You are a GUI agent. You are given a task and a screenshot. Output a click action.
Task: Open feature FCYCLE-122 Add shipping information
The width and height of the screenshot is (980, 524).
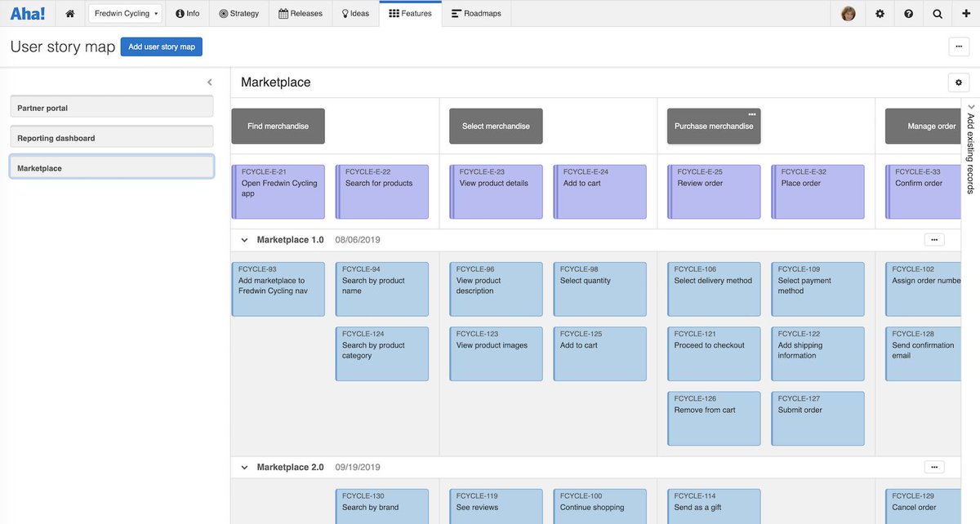point(818,354)
